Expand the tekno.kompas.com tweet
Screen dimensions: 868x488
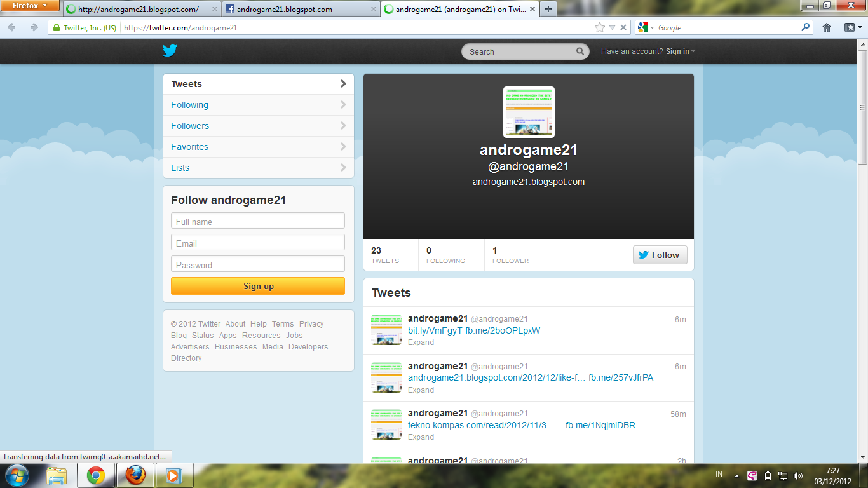point(421,437)
